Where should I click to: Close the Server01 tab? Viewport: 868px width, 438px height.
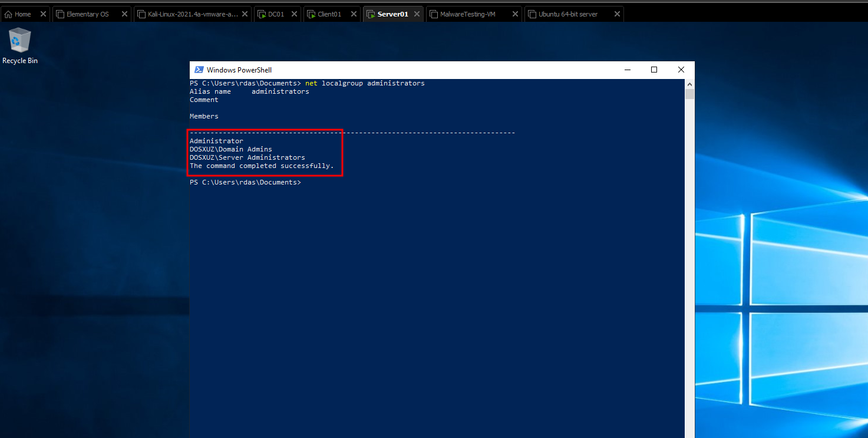click(x=417, y=14)
